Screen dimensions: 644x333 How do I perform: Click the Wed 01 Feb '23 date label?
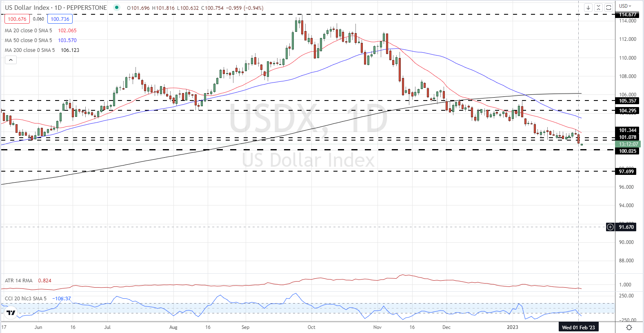pos(578,327)
